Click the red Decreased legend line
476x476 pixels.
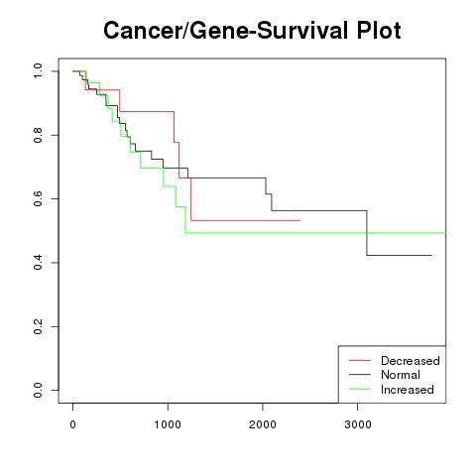point(360,360)
